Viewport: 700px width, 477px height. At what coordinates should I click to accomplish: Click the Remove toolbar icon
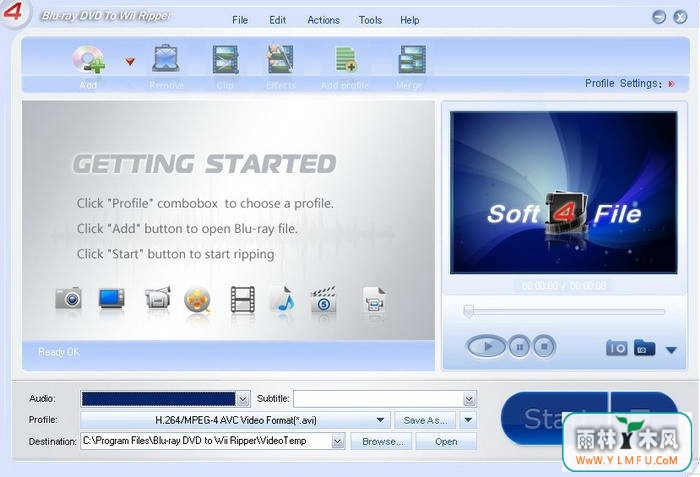166,59
